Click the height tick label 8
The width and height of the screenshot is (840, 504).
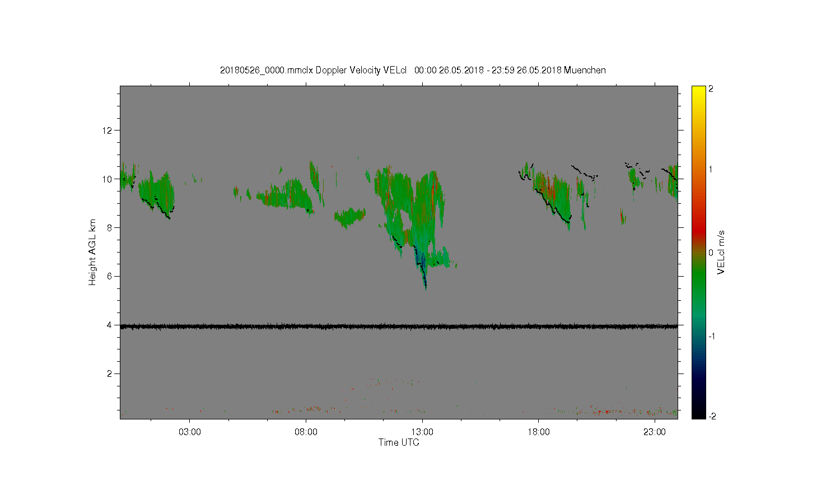click(110, 227)
